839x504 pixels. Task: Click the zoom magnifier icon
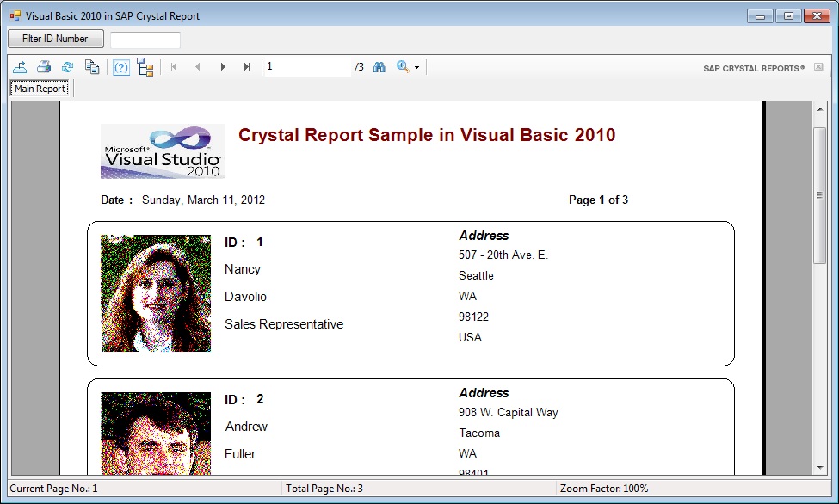point(402,67)
